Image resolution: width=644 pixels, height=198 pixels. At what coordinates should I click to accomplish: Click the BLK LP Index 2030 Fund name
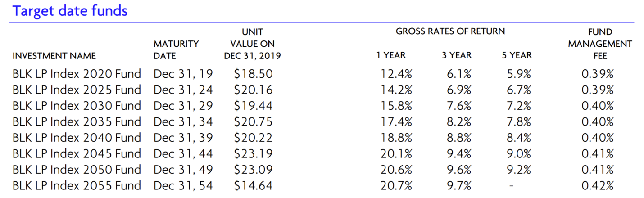pyautogui.click(x=77, y=106)
